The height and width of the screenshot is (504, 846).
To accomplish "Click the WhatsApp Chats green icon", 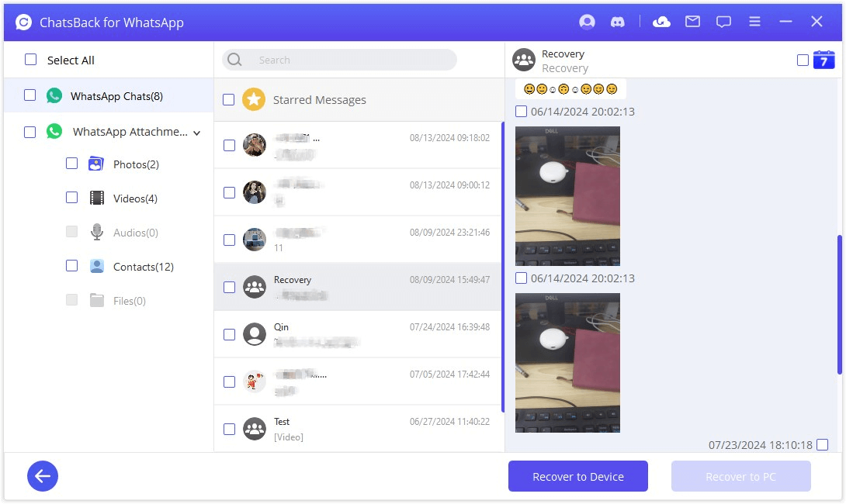I will [54, 96].
